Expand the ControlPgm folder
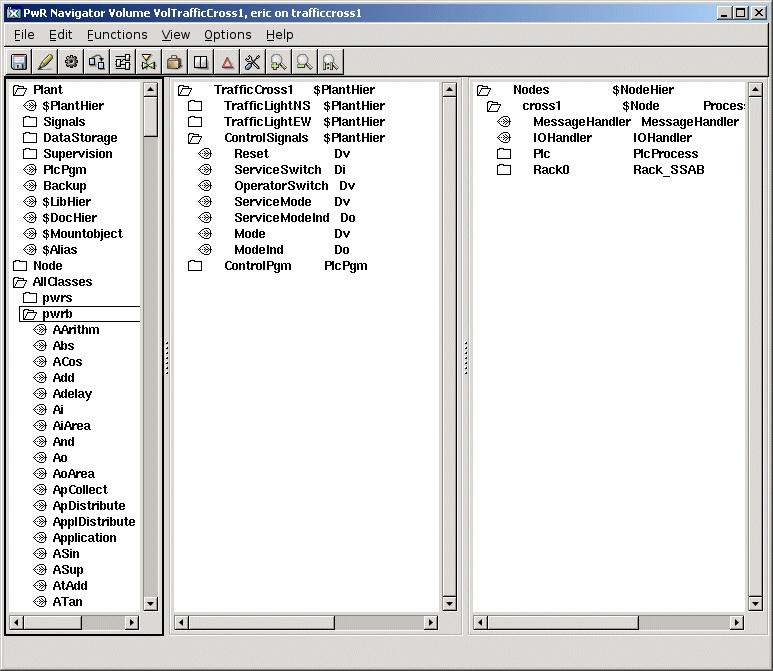 click(195, 266)
